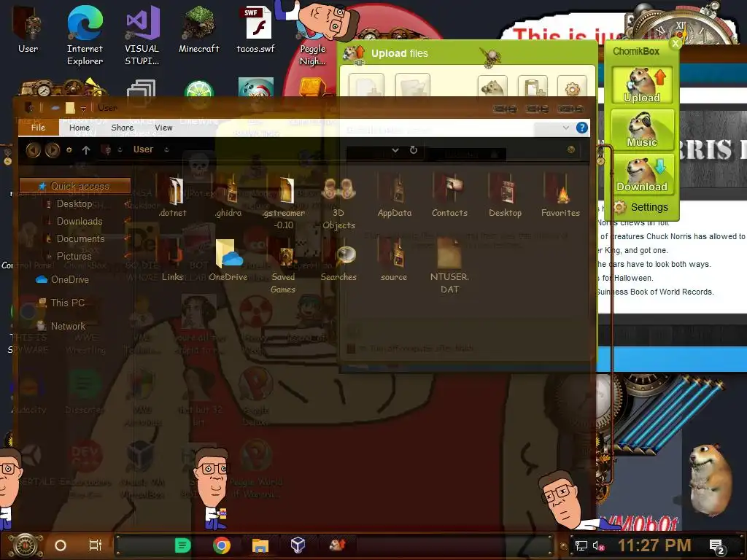The image size is (747, 560).
Task: Select the AppData folder
Action: pyautogui.click(x=395, y=197)
